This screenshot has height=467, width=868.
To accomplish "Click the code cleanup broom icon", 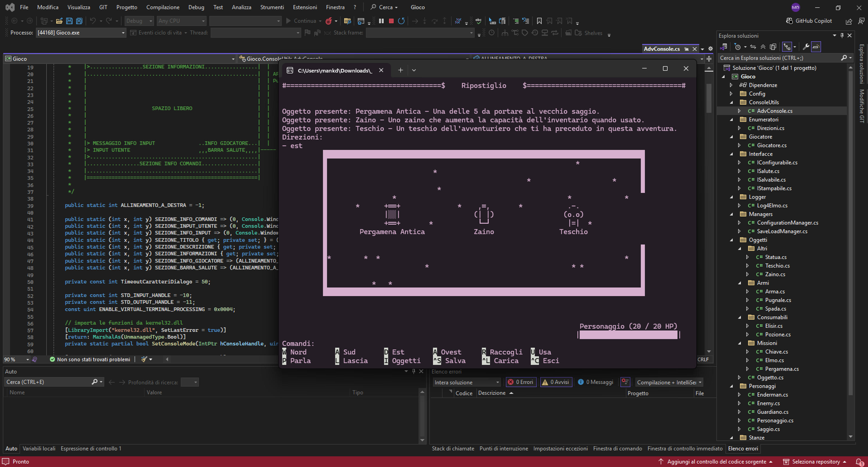I will coord(144,359).
